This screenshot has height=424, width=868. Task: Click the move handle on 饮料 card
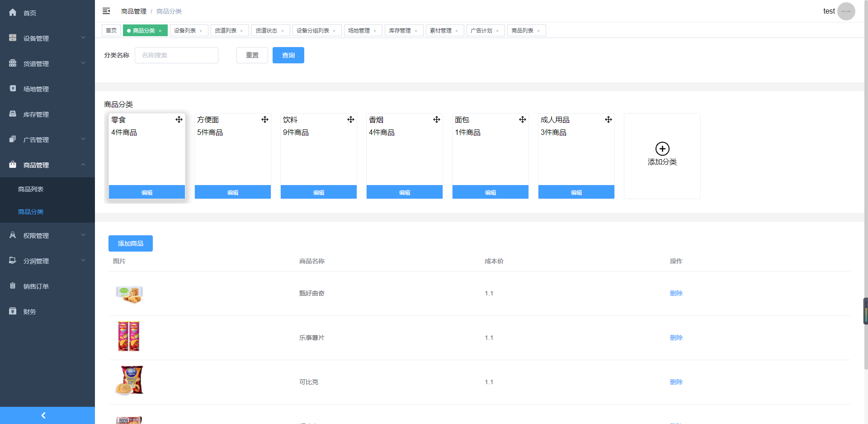point(351,119)
